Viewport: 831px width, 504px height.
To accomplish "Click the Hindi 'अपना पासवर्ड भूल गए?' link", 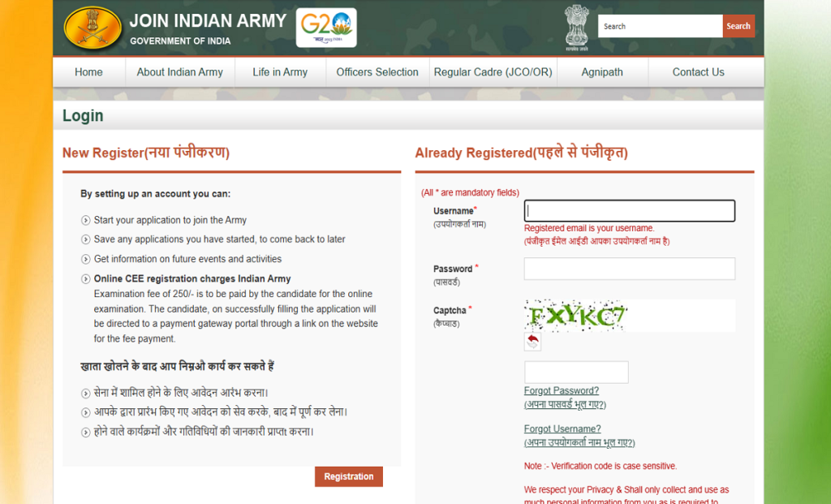I will pos(565,404).
